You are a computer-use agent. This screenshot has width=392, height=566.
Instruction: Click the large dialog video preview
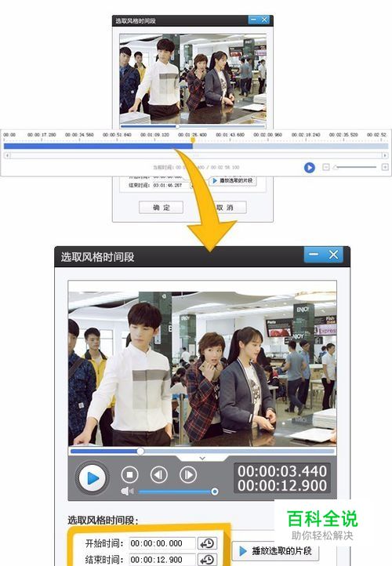pos(202,363)
